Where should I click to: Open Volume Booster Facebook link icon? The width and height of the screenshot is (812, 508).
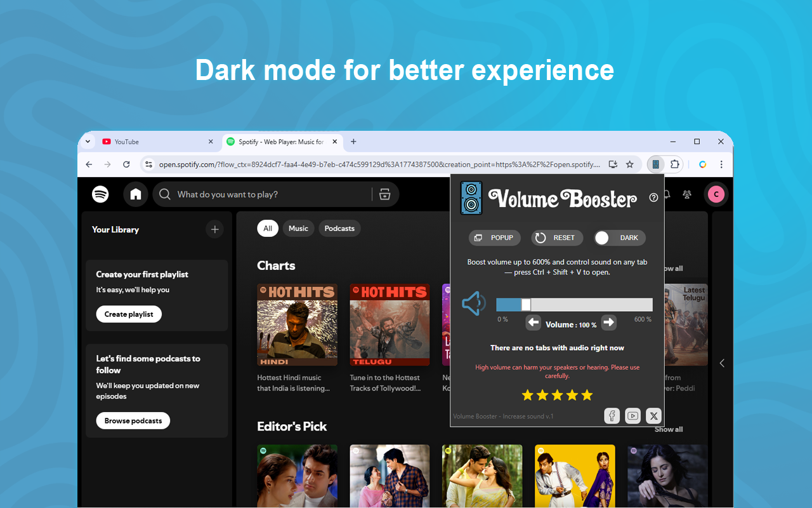(x=612, y=416)
